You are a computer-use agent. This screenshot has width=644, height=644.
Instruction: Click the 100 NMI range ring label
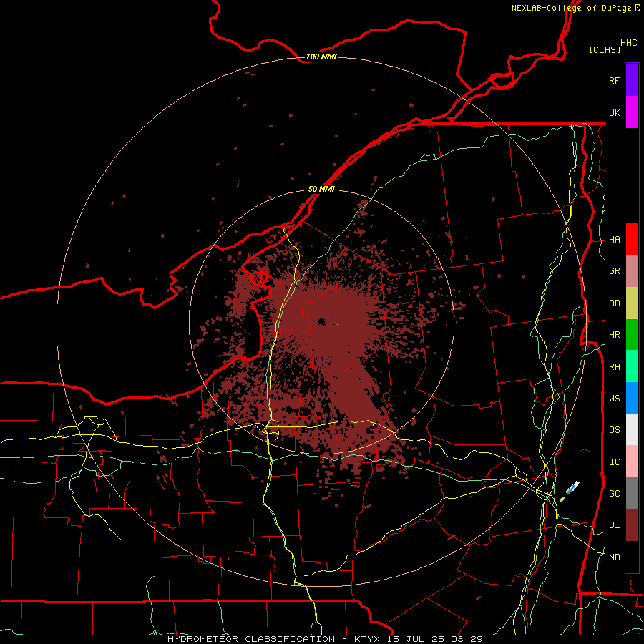pyautogui.click(x=321, y=57)
